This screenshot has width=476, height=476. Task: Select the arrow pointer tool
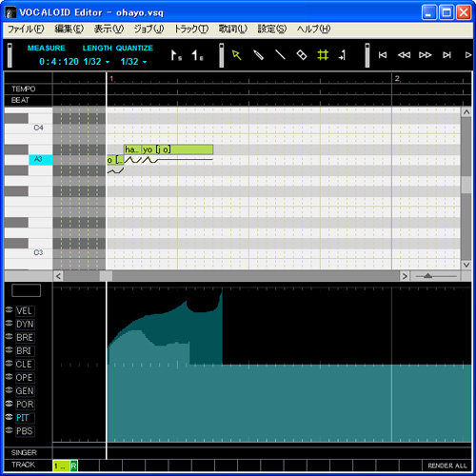pyautogui.click(x=236, y=55)
